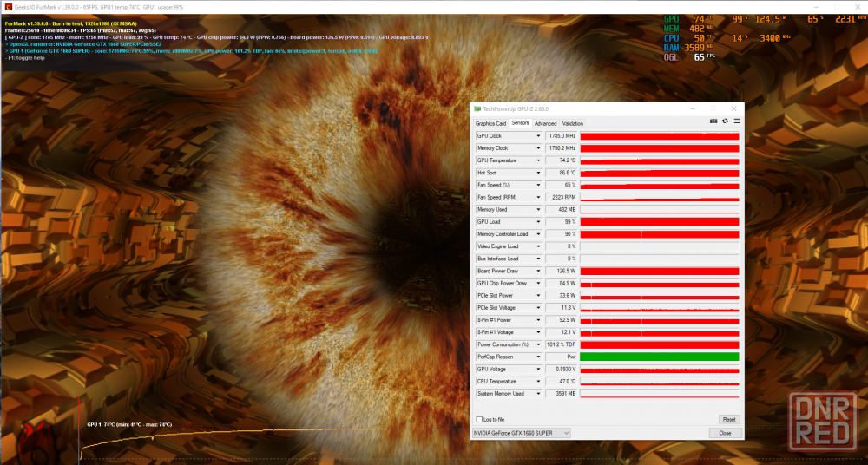868x465 pixels.
Task: Expand the PCIe Slot Power dropdown
Action: coord(537,296)
